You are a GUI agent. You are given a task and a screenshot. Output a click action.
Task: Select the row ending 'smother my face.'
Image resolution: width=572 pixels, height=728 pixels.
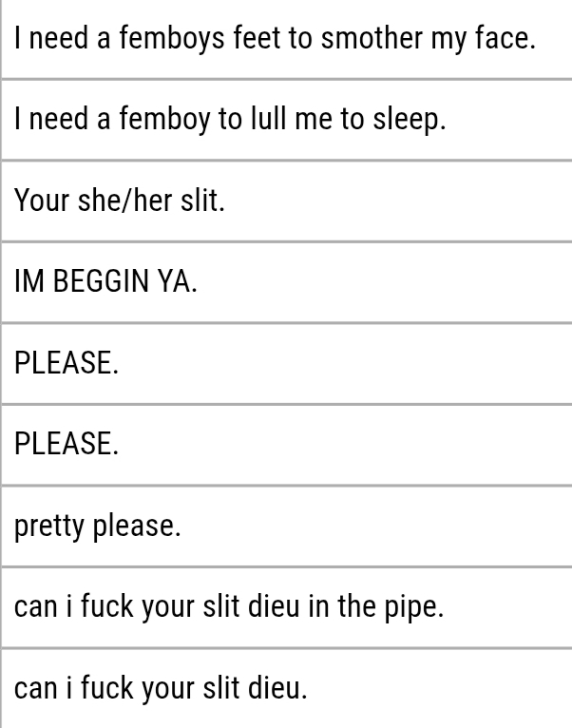coord(285,39)
